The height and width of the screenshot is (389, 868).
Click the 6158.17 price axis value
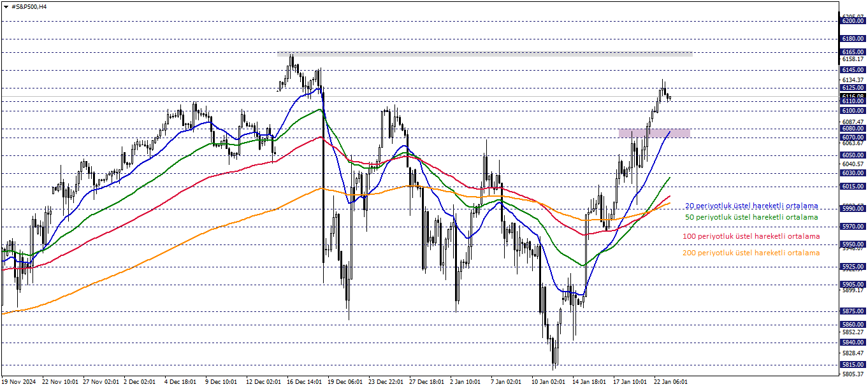(x=853, y=59)
